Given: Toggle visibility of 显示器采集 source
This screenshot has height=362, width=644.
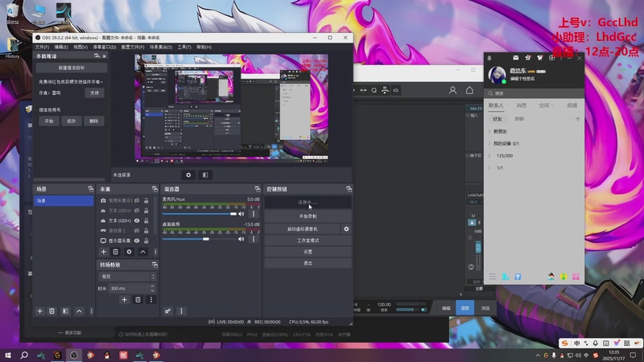Looking at the screenshot, I should tap(137, 241).
